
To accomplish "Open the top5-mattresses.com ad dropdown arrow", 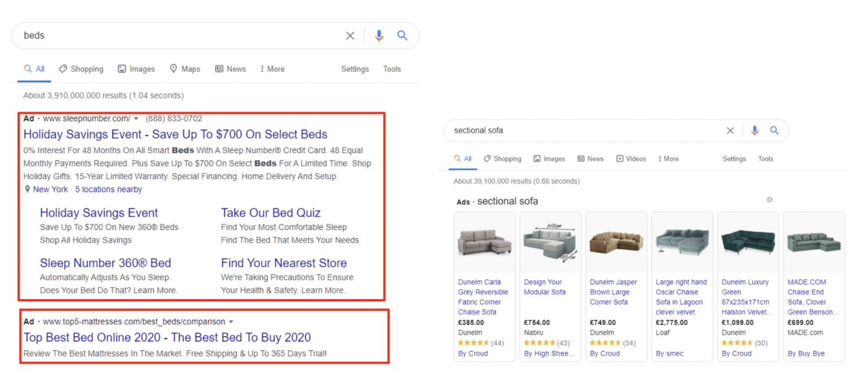I will pyautogui.click(x=231, y=321).
